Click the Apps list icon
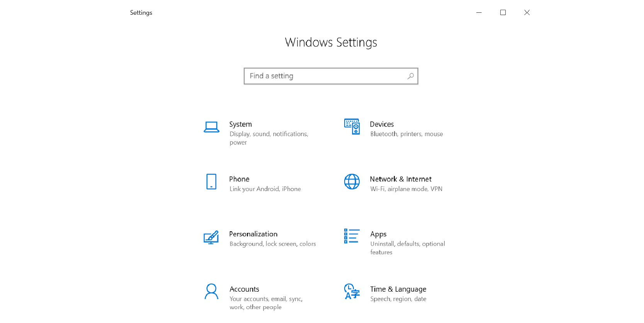The width and height of the screenshot is (644, 323). 352,236
